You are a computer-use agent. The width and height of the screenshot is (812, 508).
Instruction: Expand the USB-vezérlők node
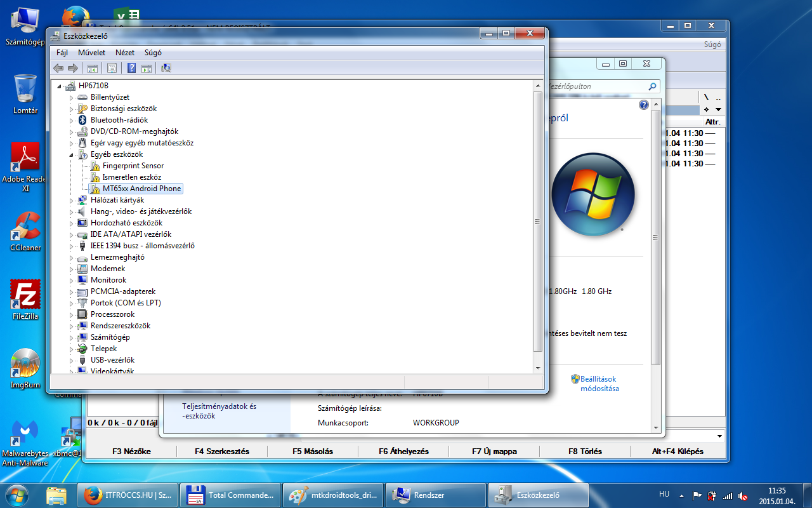[72, 360]
